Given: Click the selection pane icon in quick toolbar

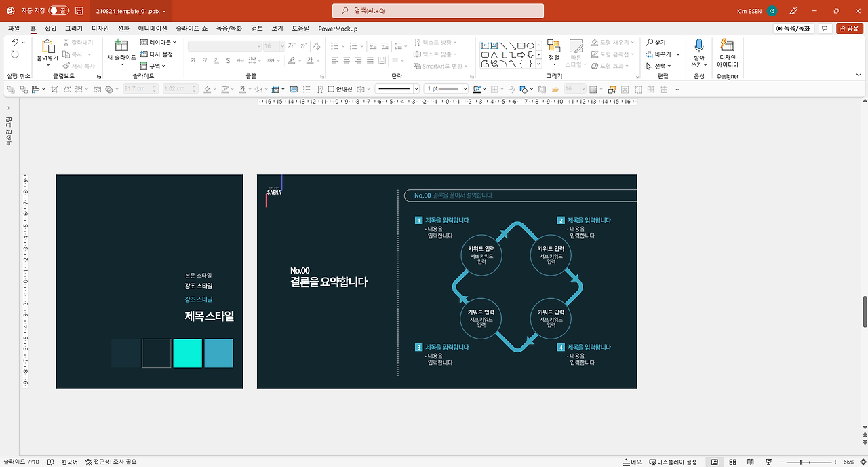Looking at the screenshot, I should tap(612, 89).
